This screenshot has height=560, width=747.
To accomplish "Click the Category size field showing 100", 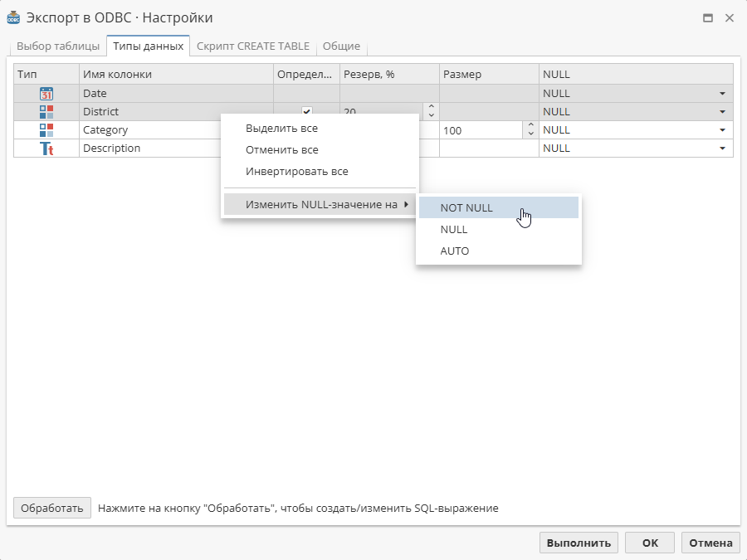I will coord(481,130).
